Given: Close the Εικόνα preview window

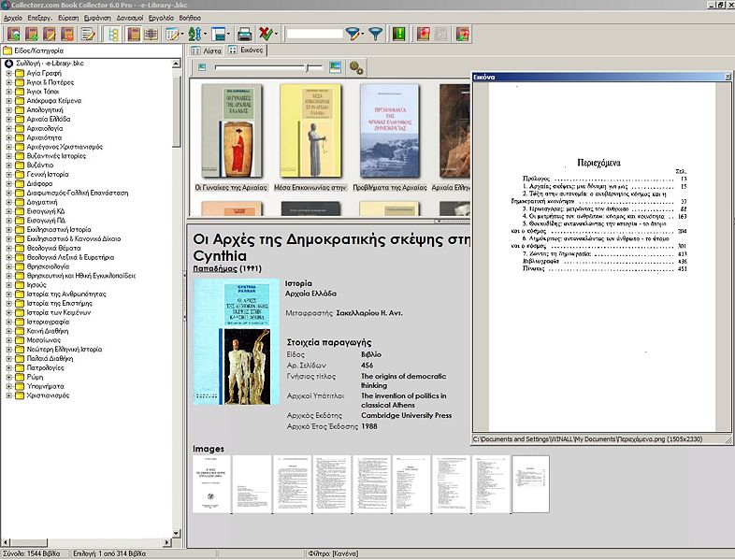Looking at the screenshot, I should click(x=728, y=77).
